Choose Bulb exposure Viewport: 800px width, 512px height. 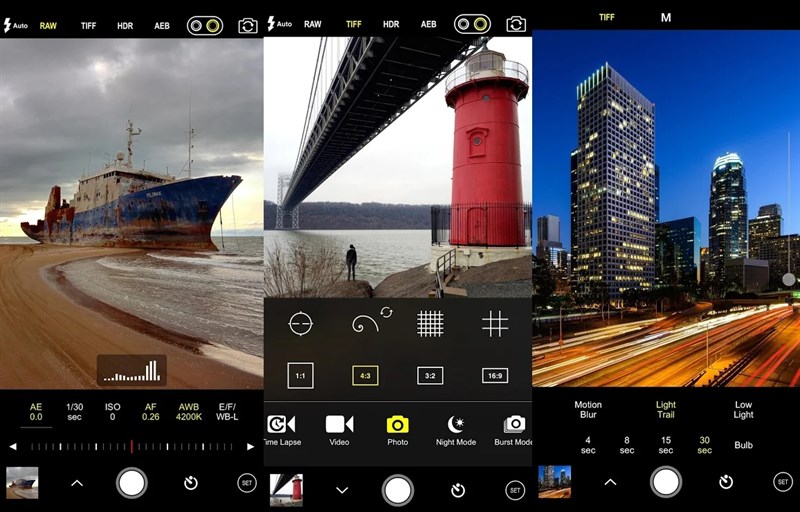tap(743, 445)
